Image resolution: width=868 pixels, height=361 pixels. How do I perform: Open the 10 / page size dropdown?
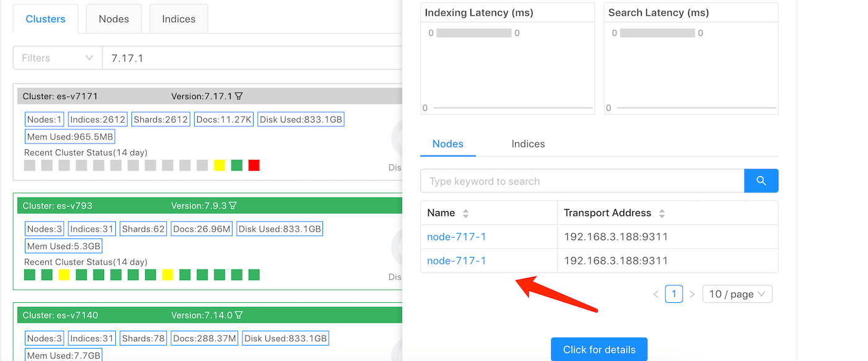click(x=737, y=294)
